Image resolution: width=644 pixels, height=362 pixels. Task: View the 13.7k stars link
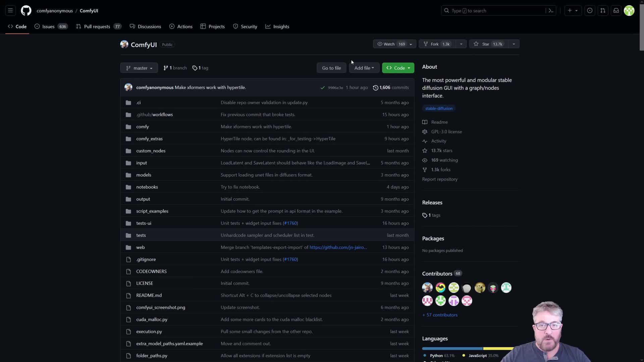437,151
